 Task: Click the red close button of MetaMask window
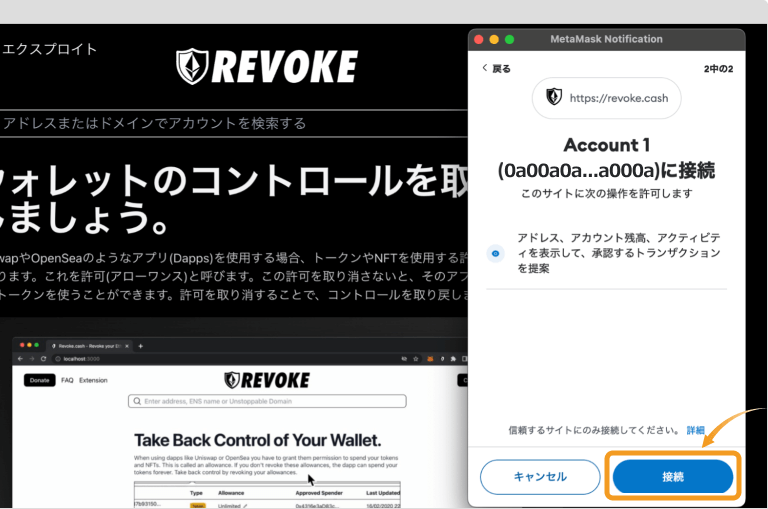pyautogui.click(x=479, y=39)
